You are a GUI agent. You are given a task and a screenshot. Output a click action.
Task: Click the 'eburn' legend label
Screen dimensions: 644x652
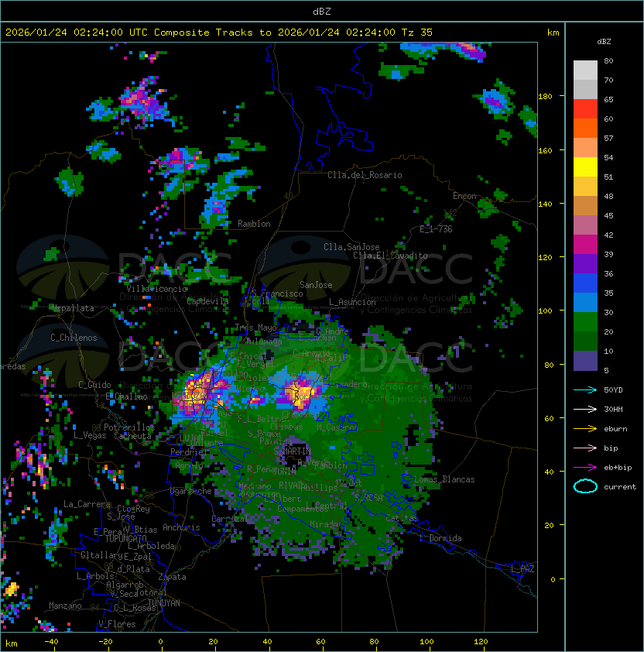615,429
